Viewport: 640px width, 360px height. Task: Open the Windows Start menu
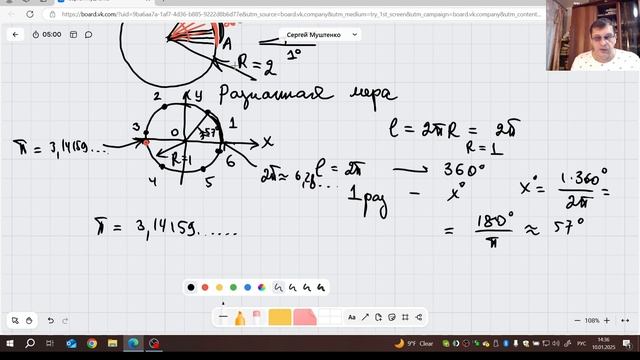coord(10,343)
